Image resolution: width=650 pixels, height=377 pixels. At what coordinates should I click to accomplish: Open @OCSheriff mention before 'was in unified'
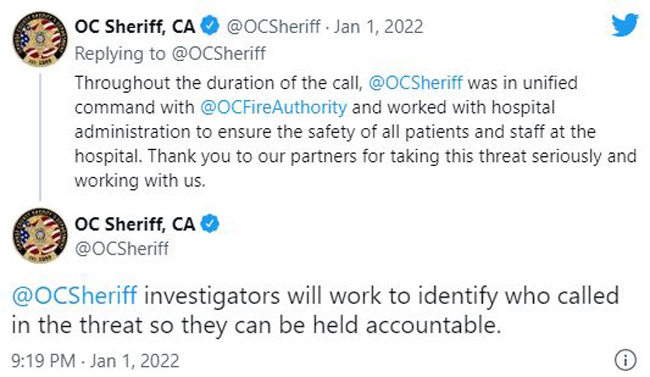pos(415,83)
